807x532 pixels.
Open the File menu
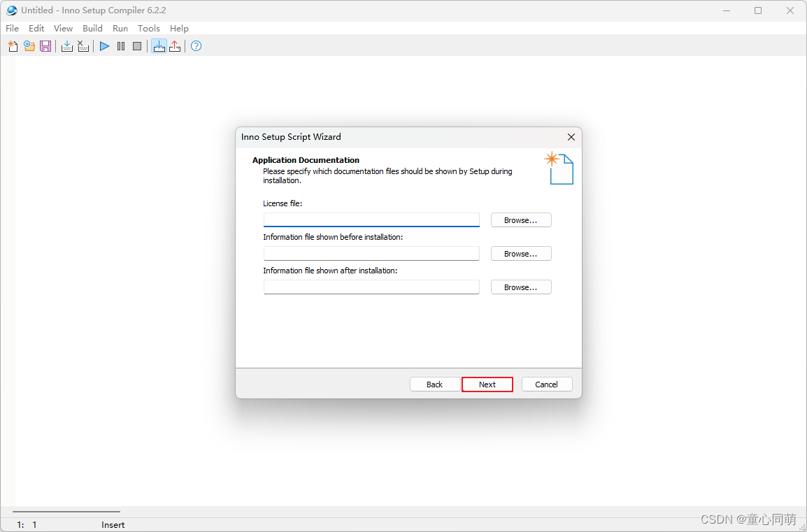coord(13,28)
